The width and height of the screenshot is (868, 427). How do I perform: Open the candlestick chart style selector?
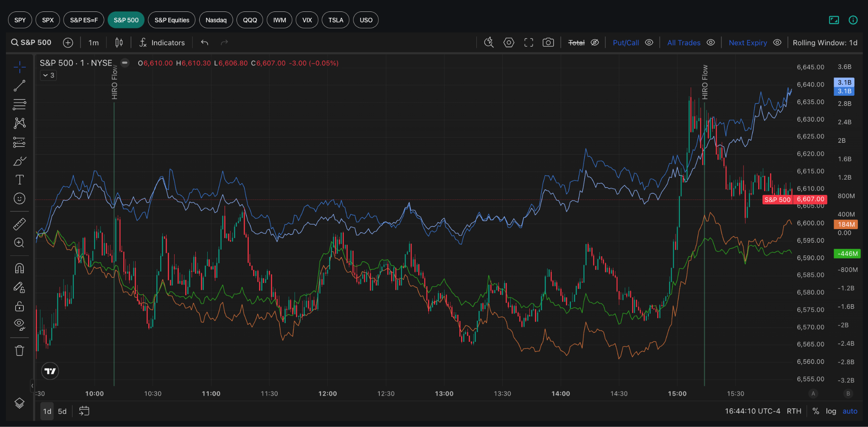point(119,43)
